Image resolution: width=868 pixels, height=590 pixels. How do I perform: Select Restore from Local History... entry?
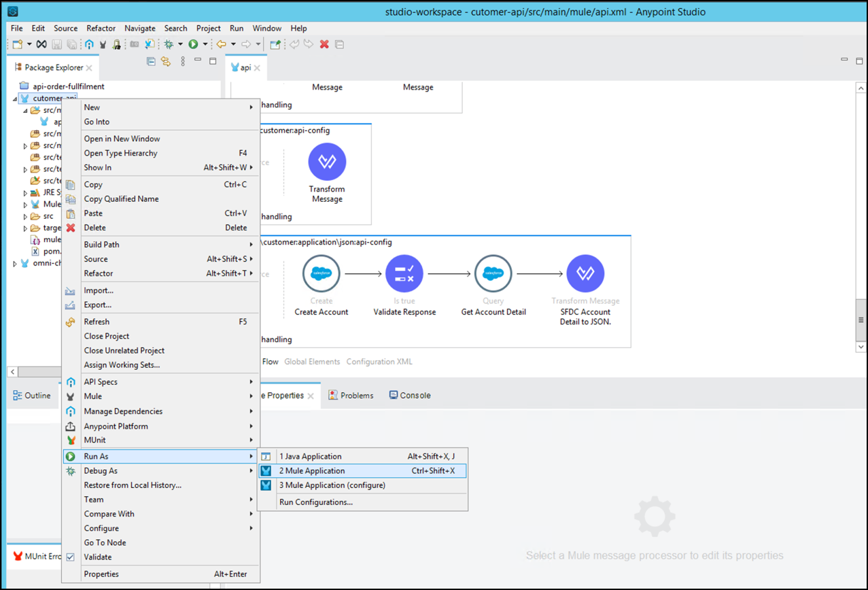point(160,485)
